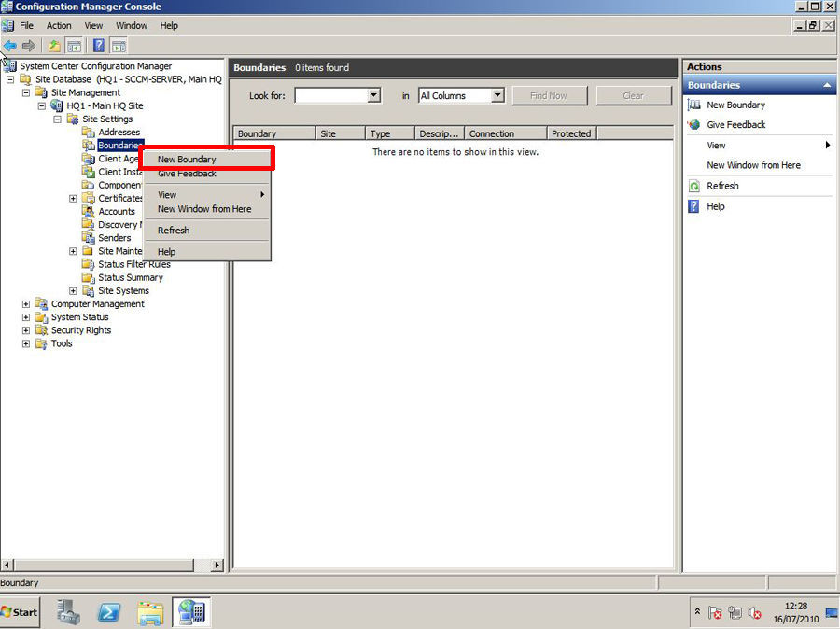Open View submenu in context menu
This screenshot has height=629, width=840.
coord(206,194)
